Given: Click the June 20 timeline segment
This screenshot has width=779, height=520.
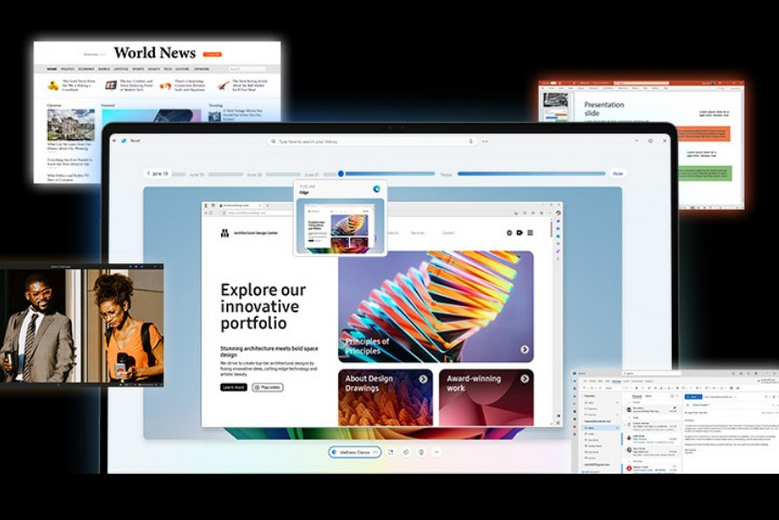Looking at the screenshot, I should pyautogui.click(x=283, y=174).
